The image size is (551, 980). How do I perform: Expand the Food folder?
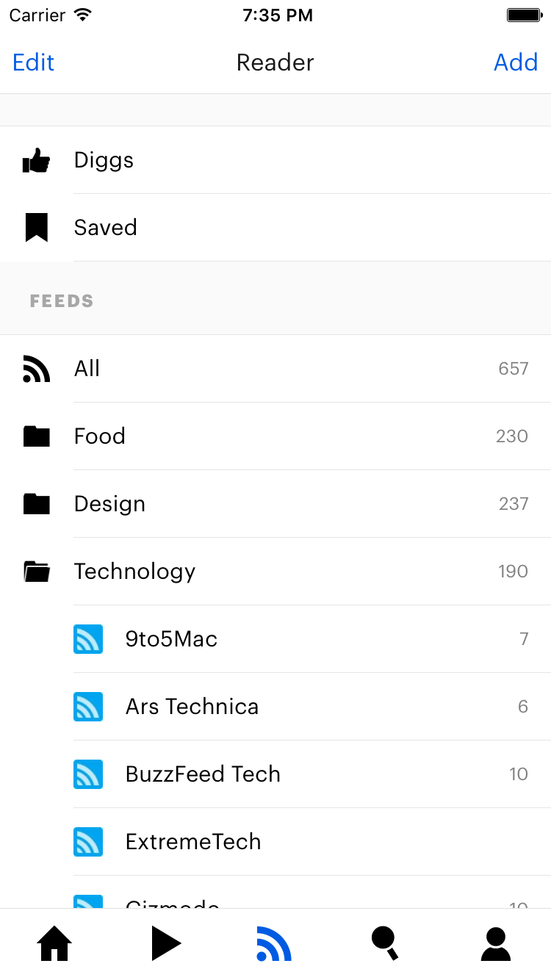tap(36, 436)
